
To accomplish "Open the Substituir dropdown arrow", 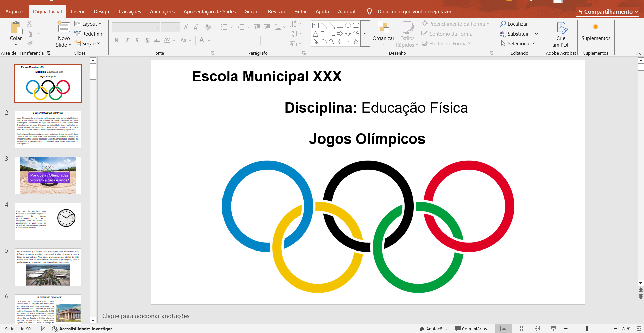I will 536,34.
